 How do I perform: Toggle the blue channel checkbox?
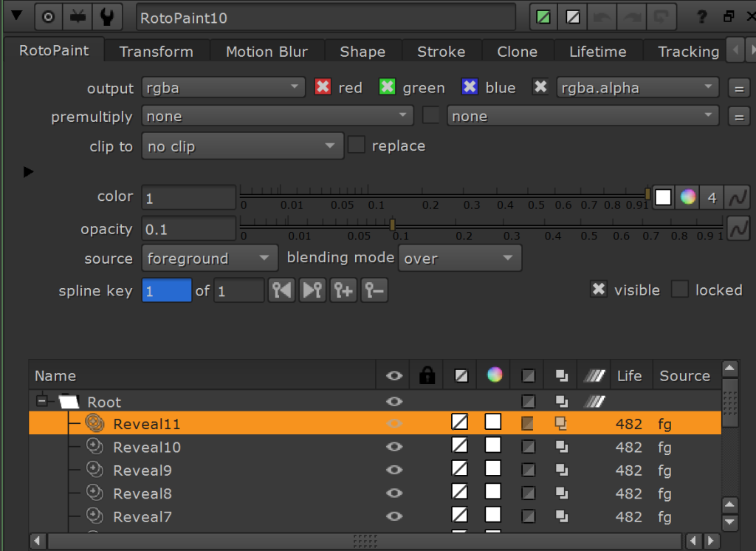pos(470,87)
